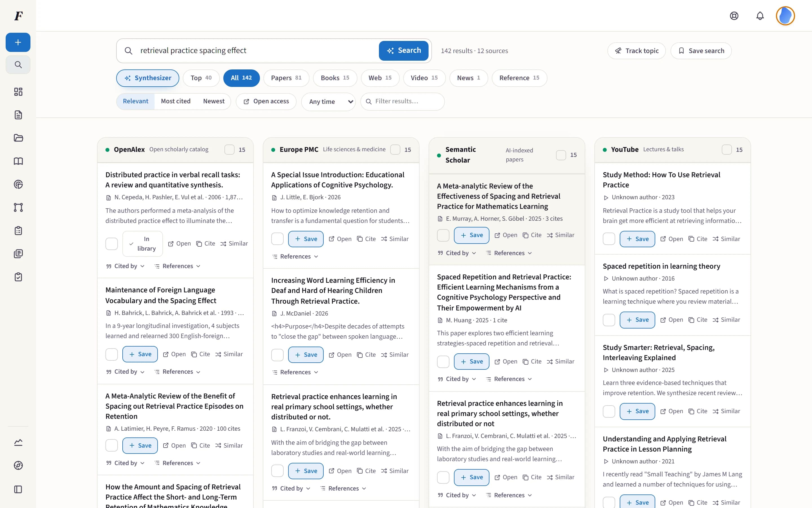Toggle the Open access filter
Viewport: 812px width, 508px height.
pos(266,102)
